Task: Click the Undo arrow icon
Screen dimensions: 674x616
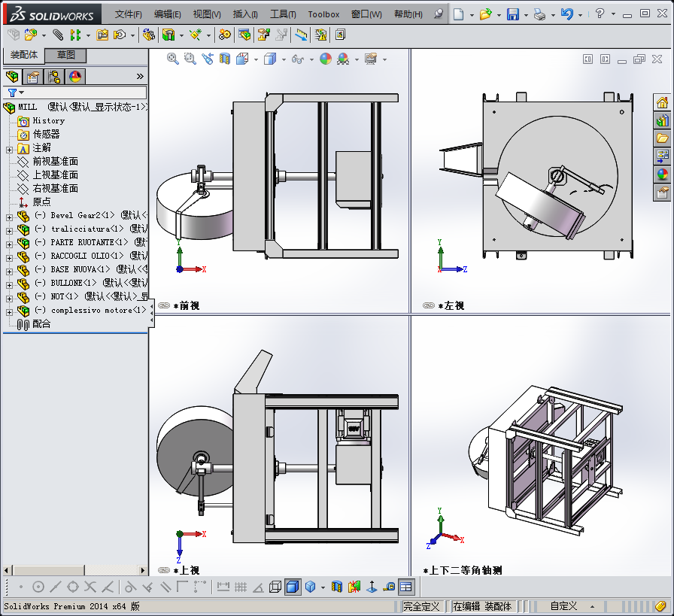Action: [567, 14]
